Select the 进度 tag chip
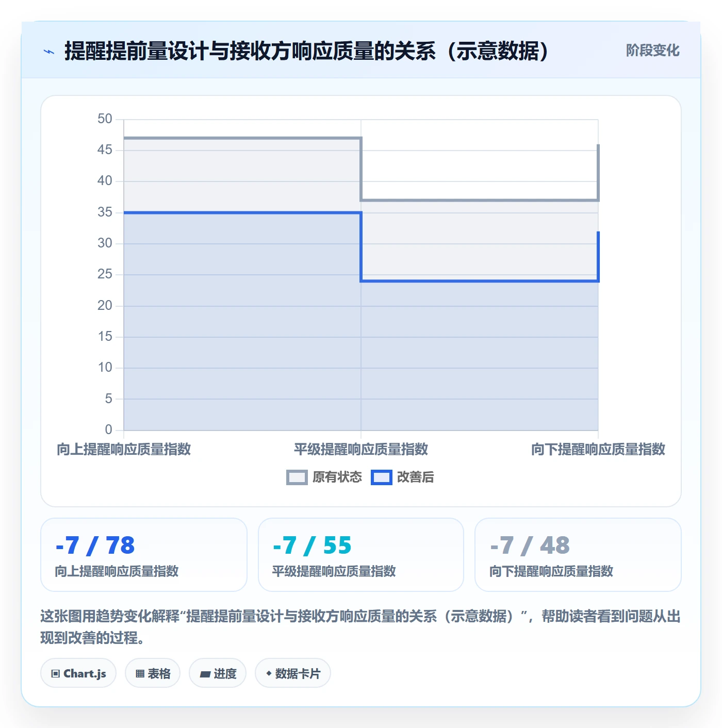The width and height of the screenshot is (722, 728). (x=218, y=673)
